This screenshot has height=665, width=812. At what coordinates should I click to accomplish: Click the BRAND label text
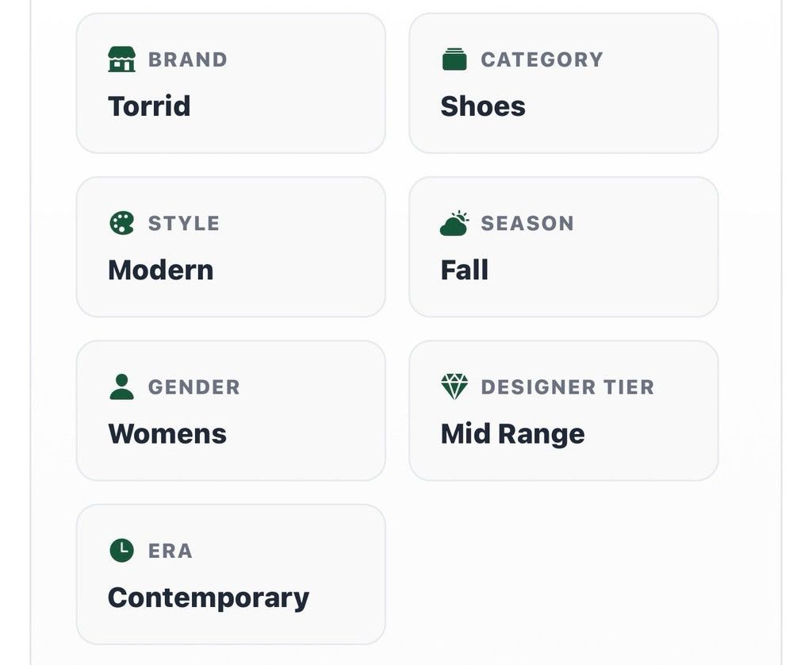(187, 60)
